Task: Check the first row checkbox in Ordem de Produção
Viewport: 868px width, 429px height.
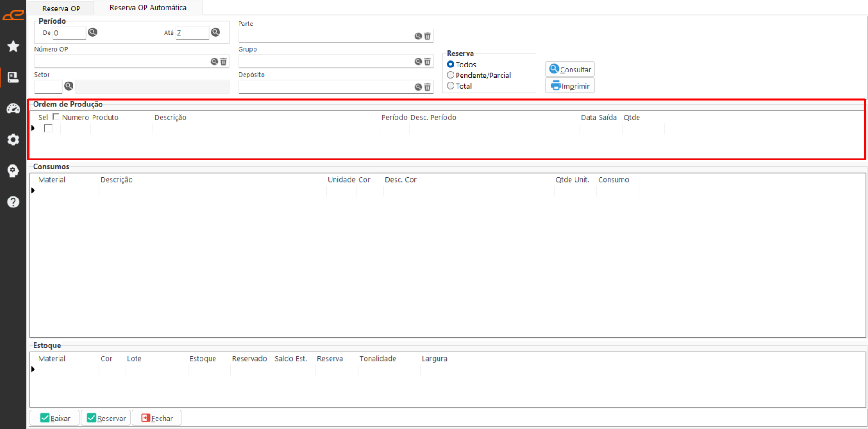Action: [x=48, y=129]
